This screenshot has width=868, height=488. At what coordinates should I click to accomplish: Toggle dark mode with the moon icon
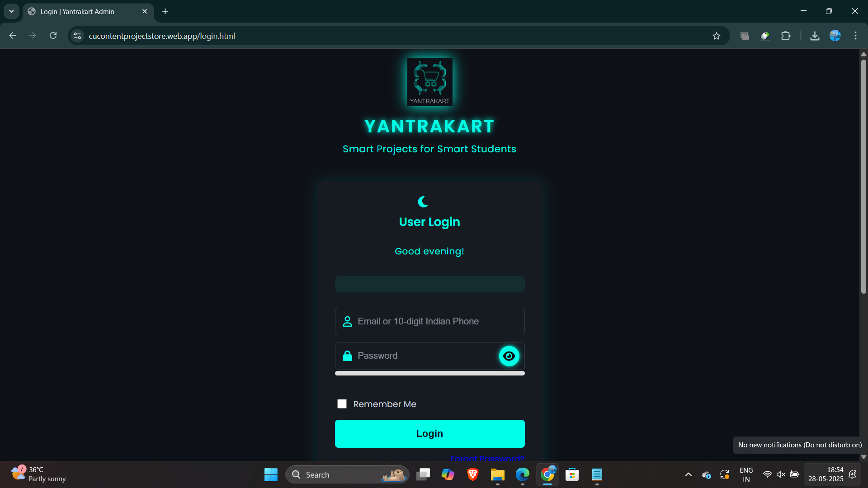(423, 202)
